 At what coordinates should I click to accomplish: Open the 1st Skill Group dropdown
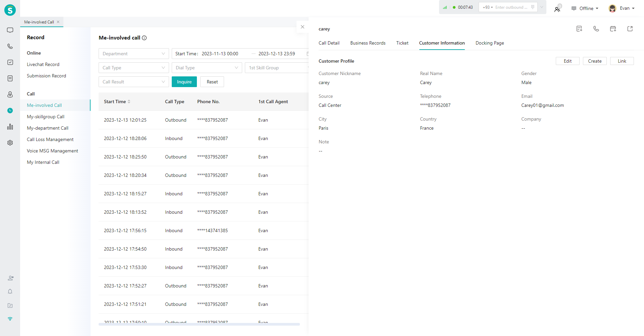tap(277, 68)
